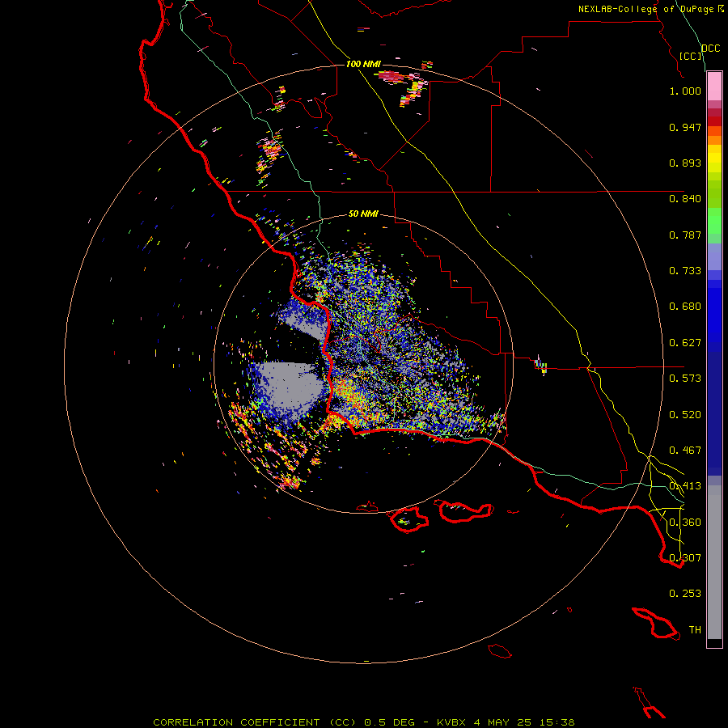Screen dimensions: 728x728
Task: Click the 0.947 scale value
Action: point(685,127)
